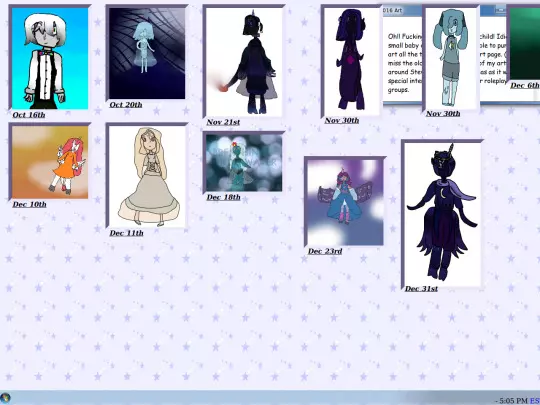This screenshot has height=405, width=540.
Task: Open the purple silhouette Nov 30th thumbnail
Action: point(352,61)
